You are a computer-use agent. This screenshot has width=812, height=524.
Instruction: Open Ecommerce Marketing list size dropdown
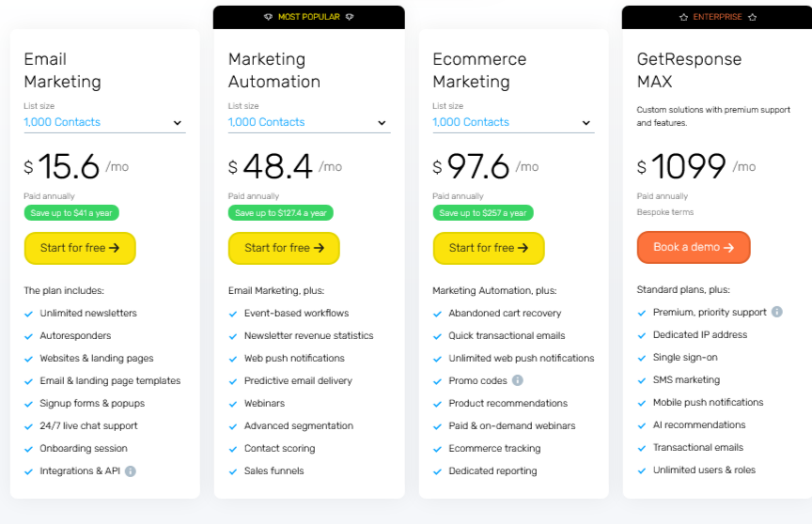[x=513, y=123]
